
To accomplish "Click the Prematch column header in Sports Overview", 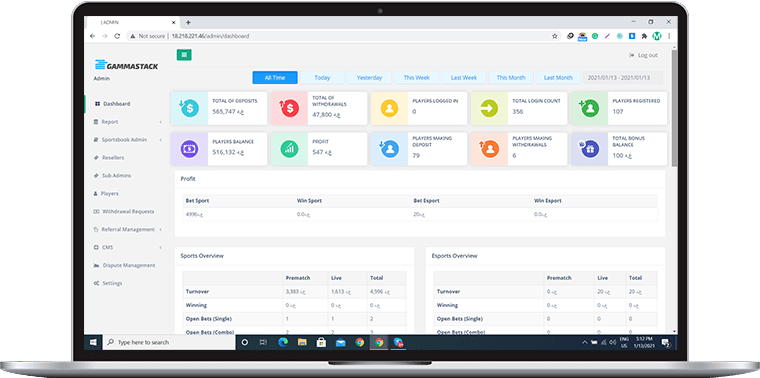I will pyautogui.click(x=298, y=278).
